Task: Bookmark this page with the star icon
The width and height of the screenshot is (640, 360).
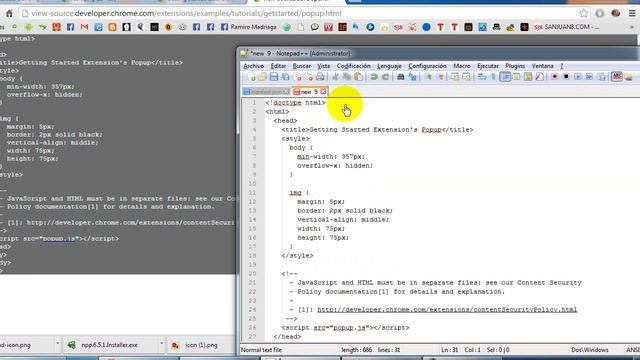Action: (584, 13)
